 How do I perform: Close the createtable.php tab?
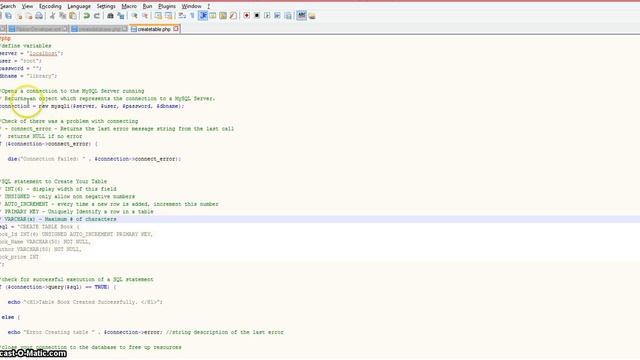(176, 29)
